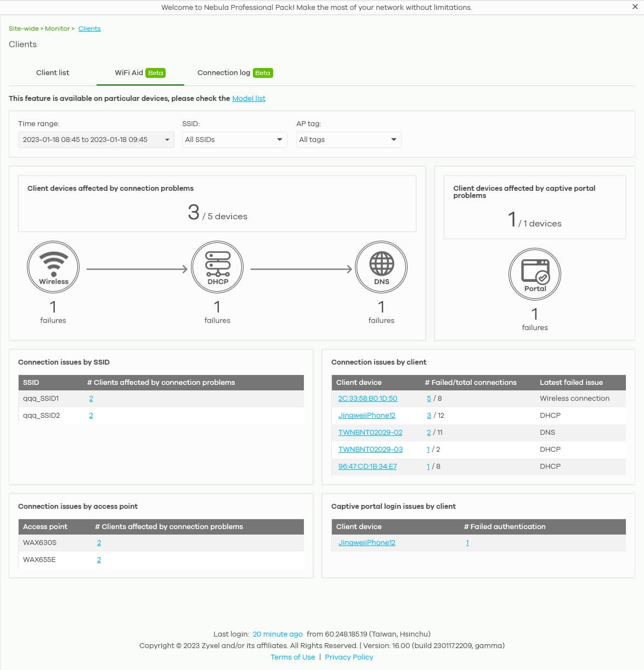The width and height of the screenshot is (644, 670).
Task: Switch to the Client list tab
Action: point(53,73)
